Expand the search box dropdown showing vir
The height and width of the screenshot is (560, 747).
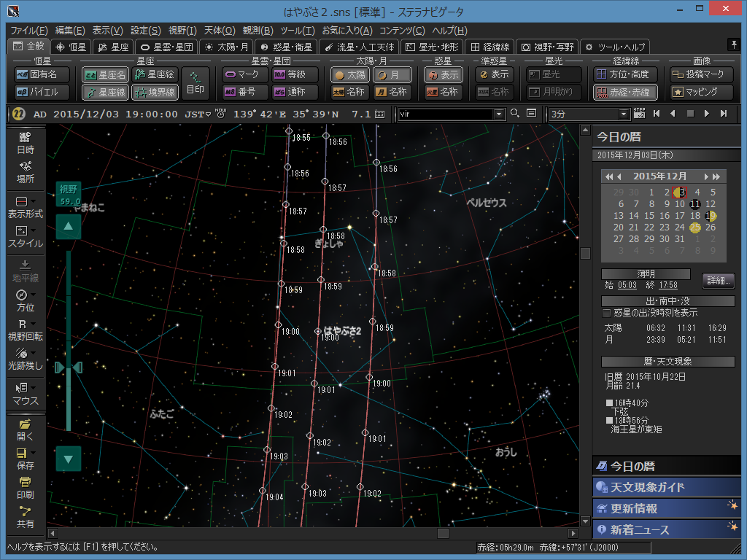499,114
